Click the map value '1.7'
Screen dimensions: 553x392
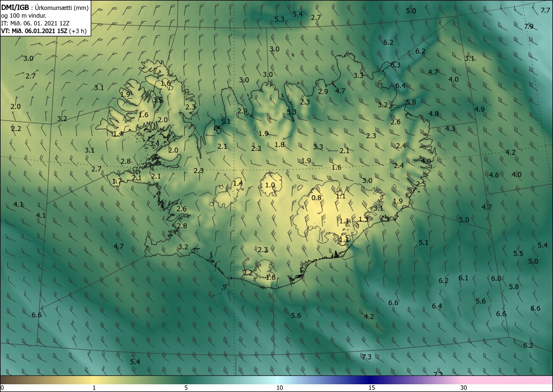(117, 181)
